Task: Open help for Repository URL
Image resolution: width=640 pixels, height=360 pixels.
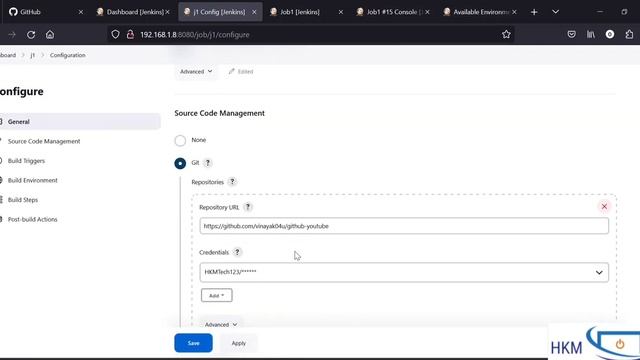Action: point(247,207)
